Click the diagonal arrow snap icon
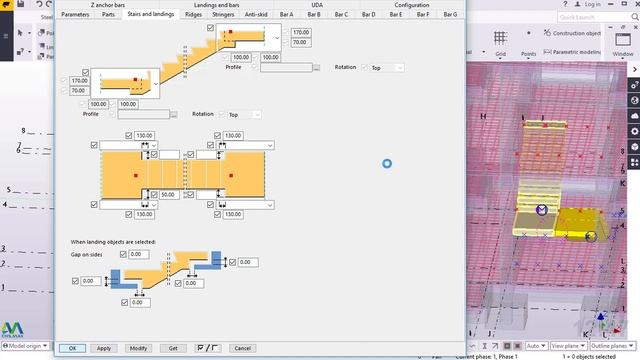The image size is (640, 360). click(x=495, y=346)
